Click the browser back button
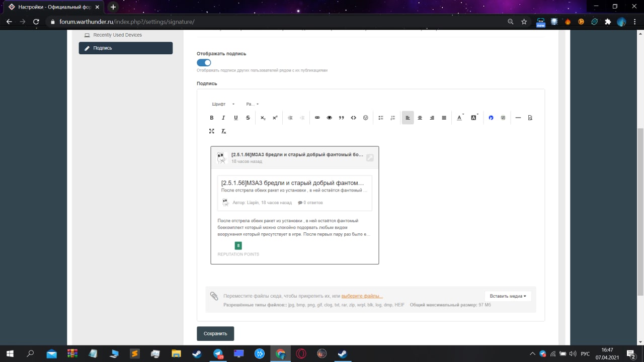Image resolution: width=644 pixels, height=362 pixels. pyautogui.click(x=9, y=22)
